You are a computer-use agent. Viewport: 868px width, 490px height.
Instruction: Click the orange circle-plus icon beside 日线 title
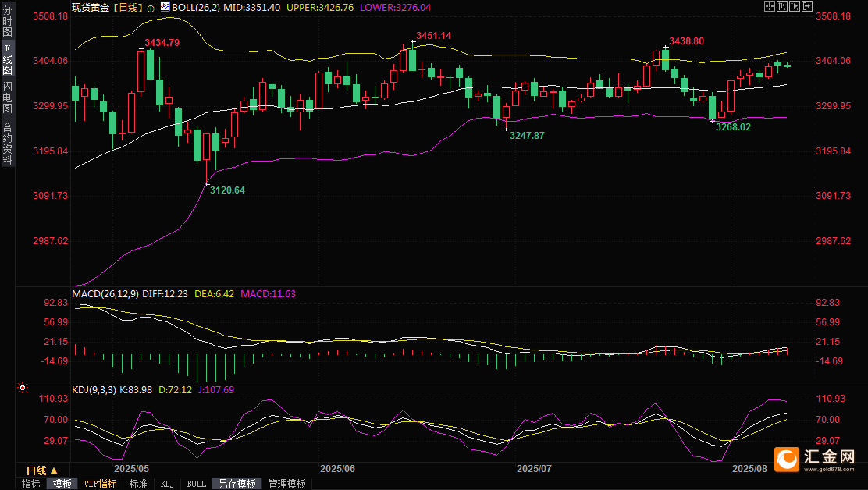click(151, 9)
